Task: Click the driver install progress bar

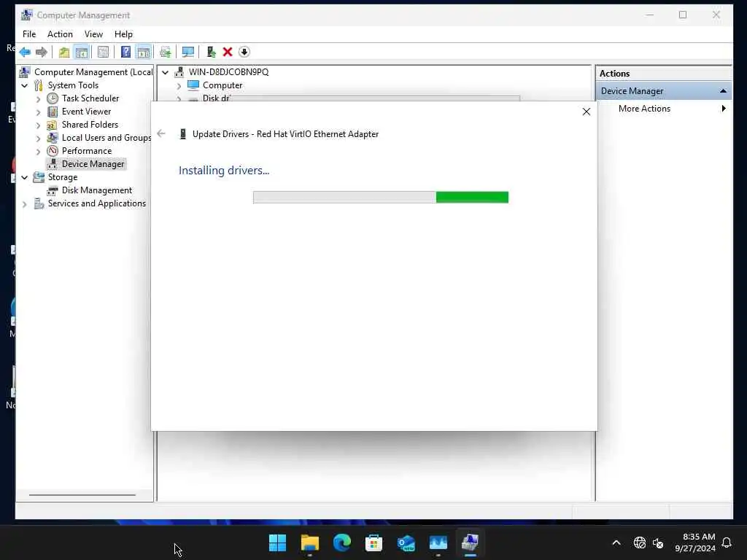Action: (x=381, y=197)
